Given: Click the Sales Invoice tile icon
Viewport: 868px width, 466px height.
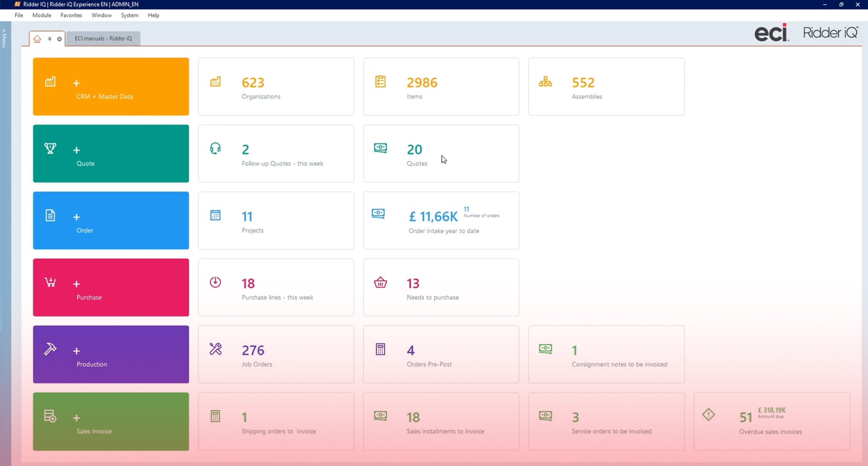Looking at the screenshot, I should point(51,416).
